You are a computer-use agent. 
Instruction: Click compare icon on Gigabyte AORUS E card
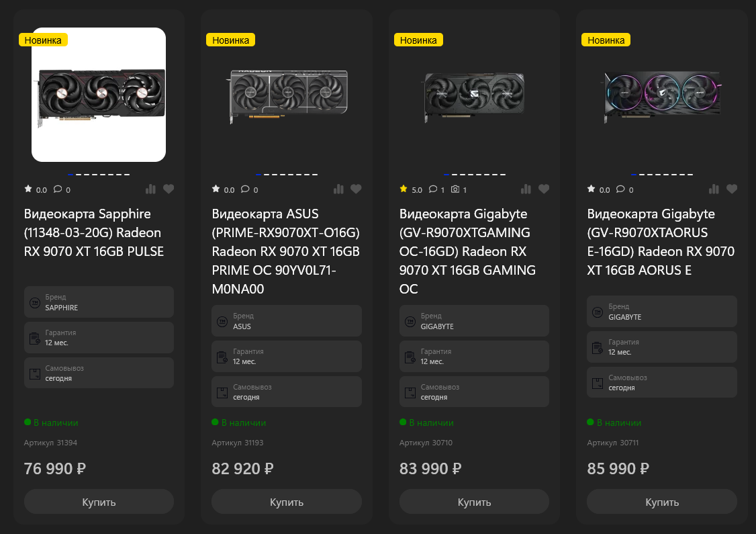[x=714, y=189]
